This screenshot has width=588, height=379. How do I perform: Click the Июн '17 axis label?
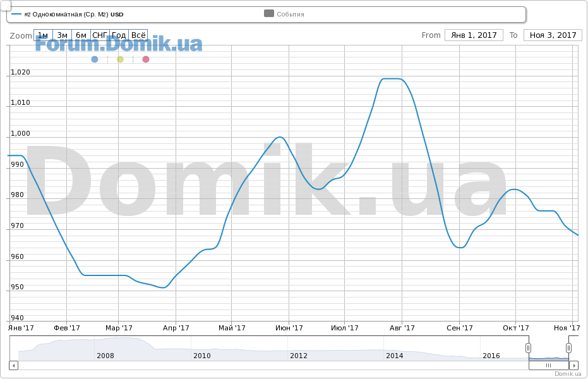(x=289, y=328)
